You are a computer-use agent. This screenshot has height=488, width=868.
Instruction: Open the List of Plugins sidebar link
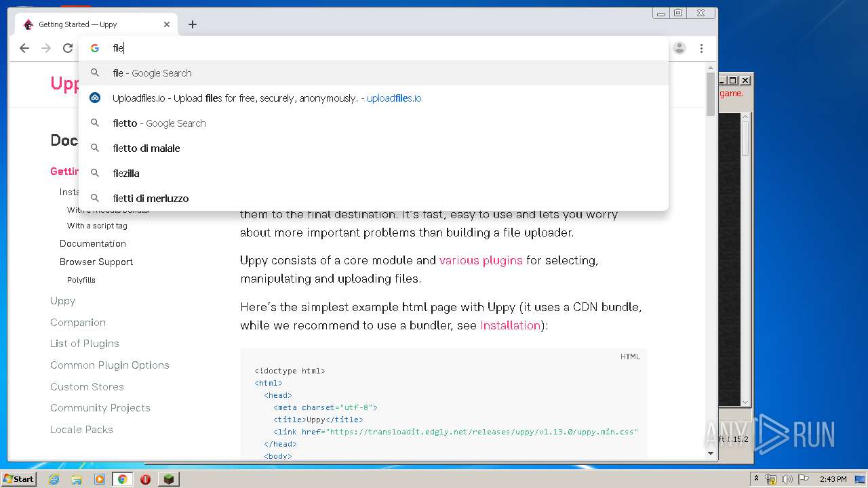click(x=85, y=344)
